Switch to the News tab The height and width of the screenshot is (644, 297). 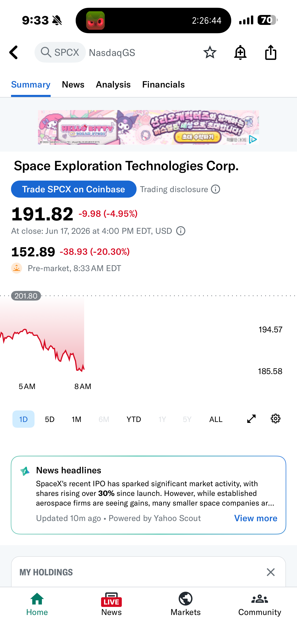(x=73, y=85)
